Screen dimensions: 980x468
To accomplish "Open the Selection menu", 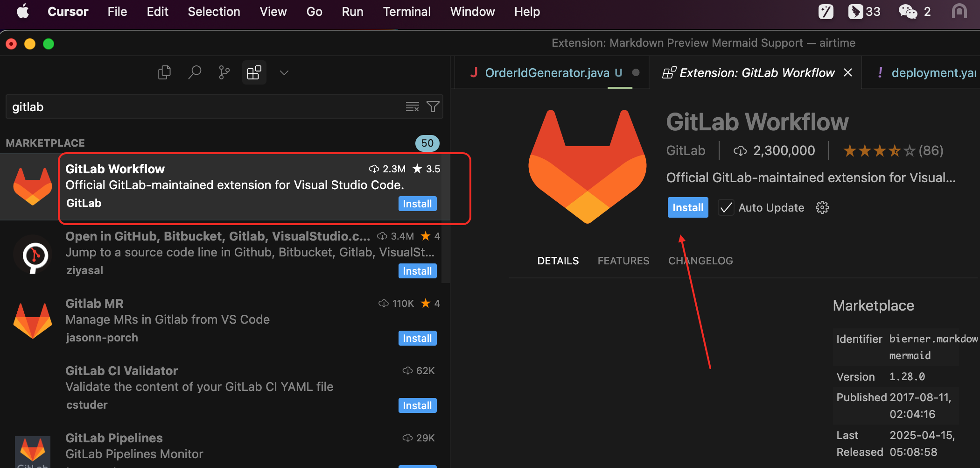I will click(x=214, y=12).
